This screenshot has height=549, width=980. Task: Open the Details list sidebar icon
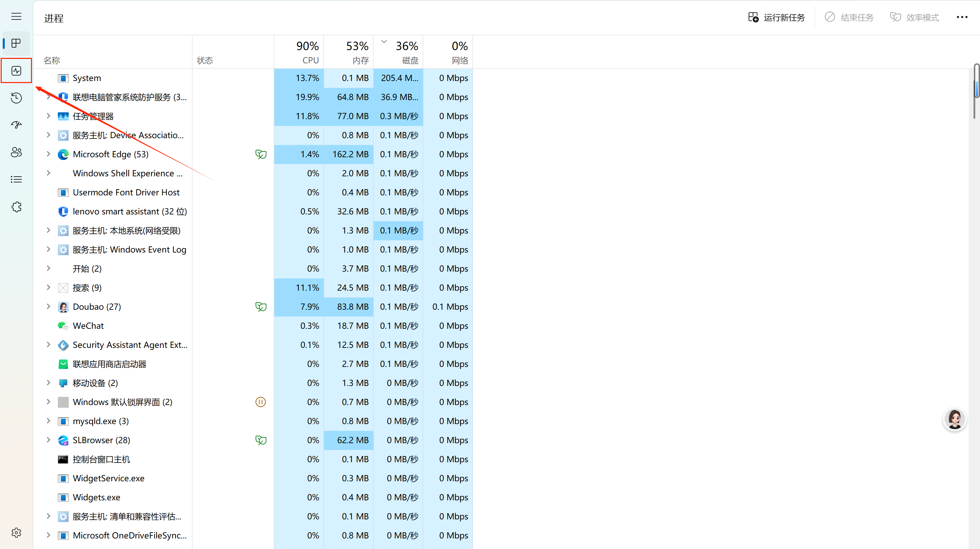click(x=16, y=179)
